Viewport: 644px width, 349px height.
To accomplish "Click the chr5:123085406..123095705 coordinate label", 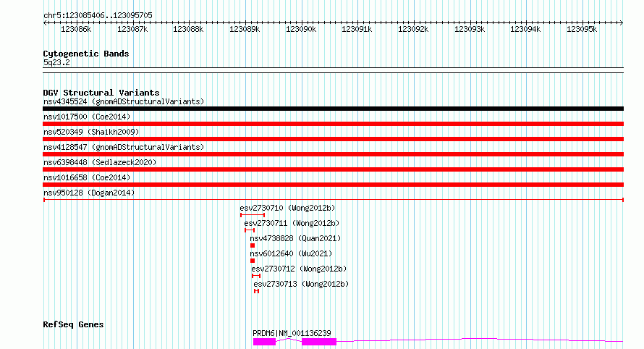I will tap(98, 15).
